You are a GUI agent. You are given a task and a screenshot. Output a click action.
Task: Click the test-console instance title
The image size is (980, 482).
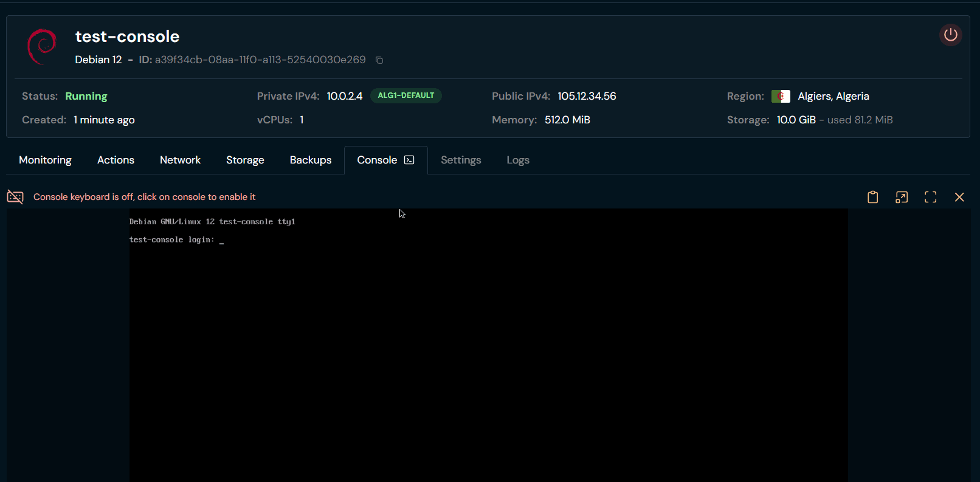pyautogui.click(x=127, y=36)
